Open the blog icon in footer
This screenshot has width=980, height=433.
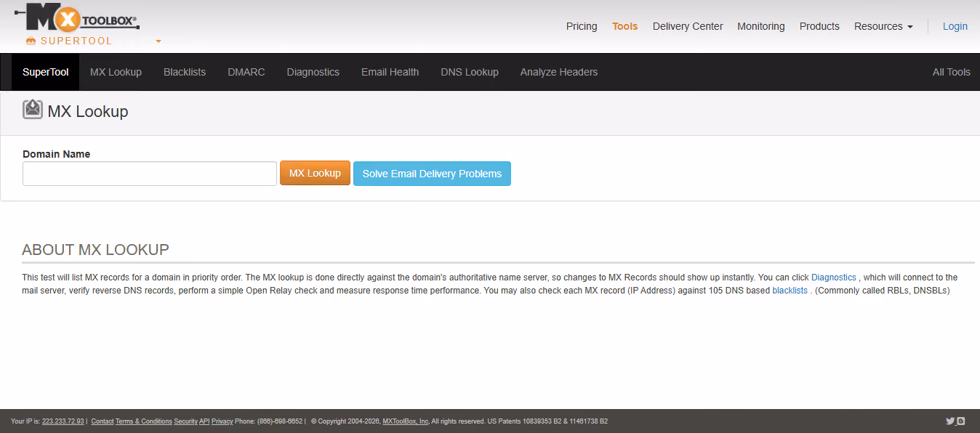961,421
